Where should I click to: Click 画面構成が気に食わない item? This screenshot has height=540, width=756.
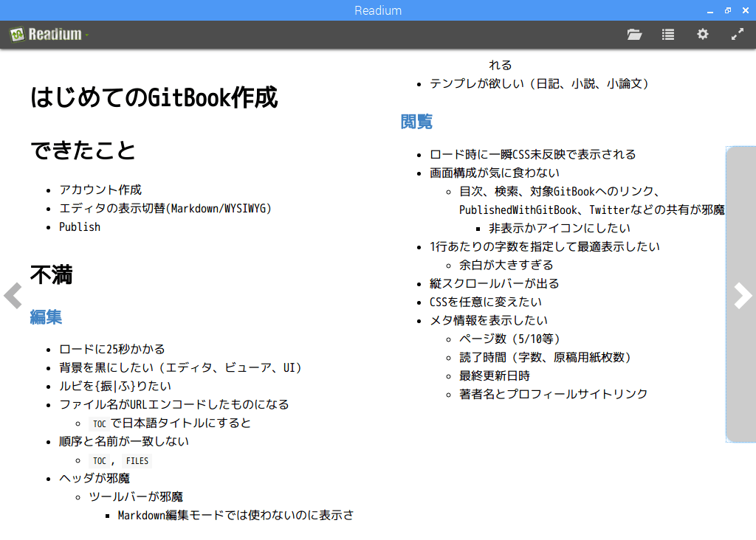pyautogui.click(x=495, y=173)
